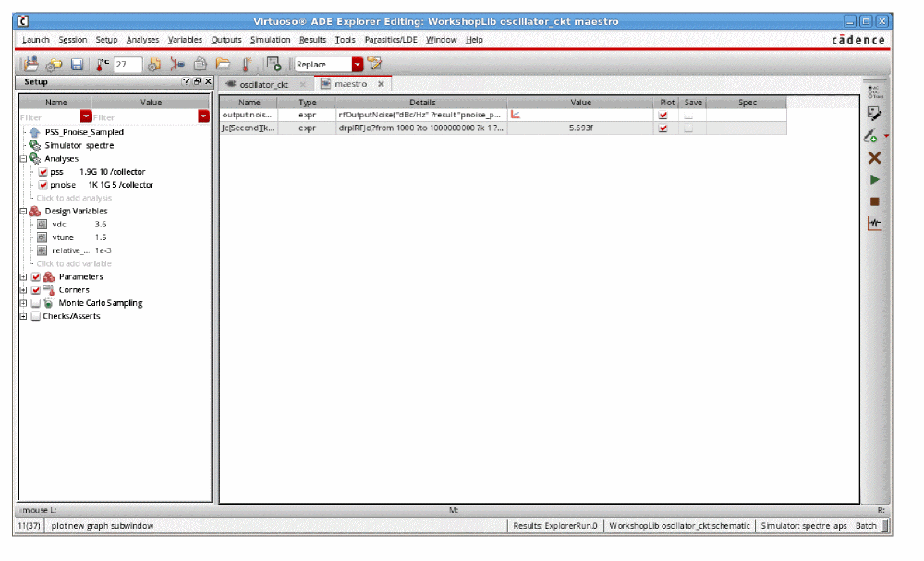
Task: Expand the Monte Carlo Sampling node
Action: [24, 303]
